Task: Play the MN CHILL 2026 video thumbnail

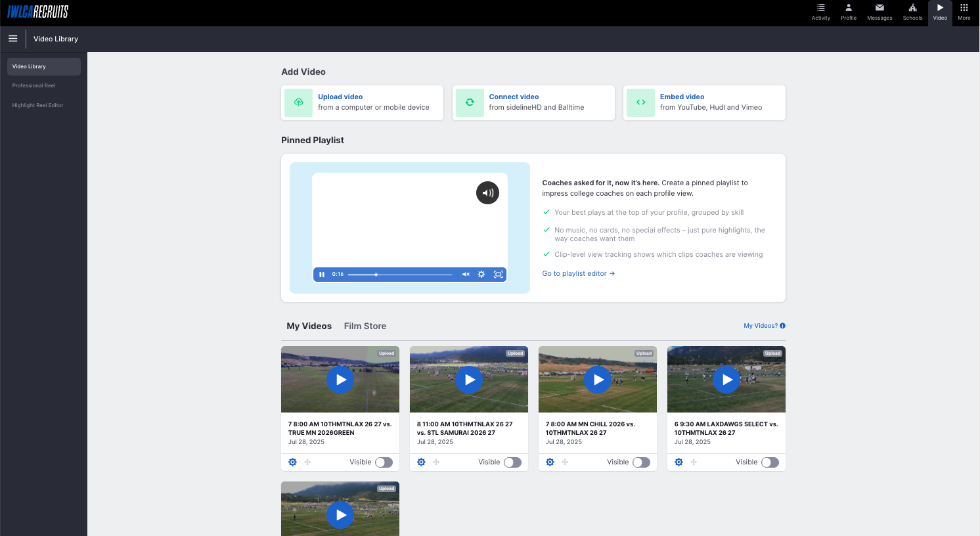Action: (598, 380)
